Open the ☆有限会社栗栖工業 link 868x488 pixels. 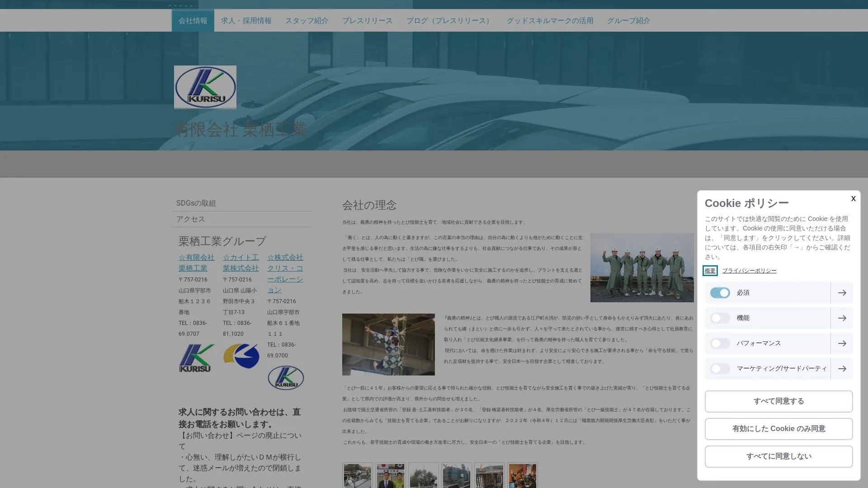(x=196, y=263)
